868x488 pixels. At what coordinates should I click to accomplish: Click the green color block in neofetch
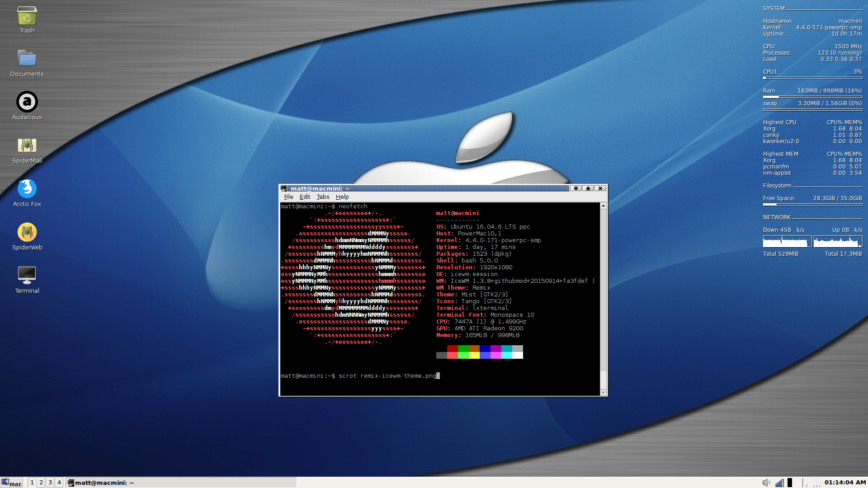(x=463, y=348)
